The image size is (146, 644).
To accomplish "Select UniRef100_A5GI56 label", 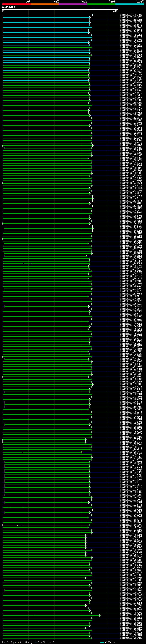I will point(131,331).
